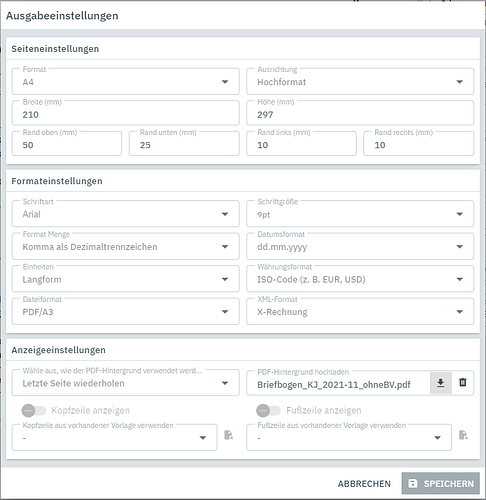Open the Ausrichtung Hochformat dropdown
This screenshot has width=486, height=500.
(360, 82)
